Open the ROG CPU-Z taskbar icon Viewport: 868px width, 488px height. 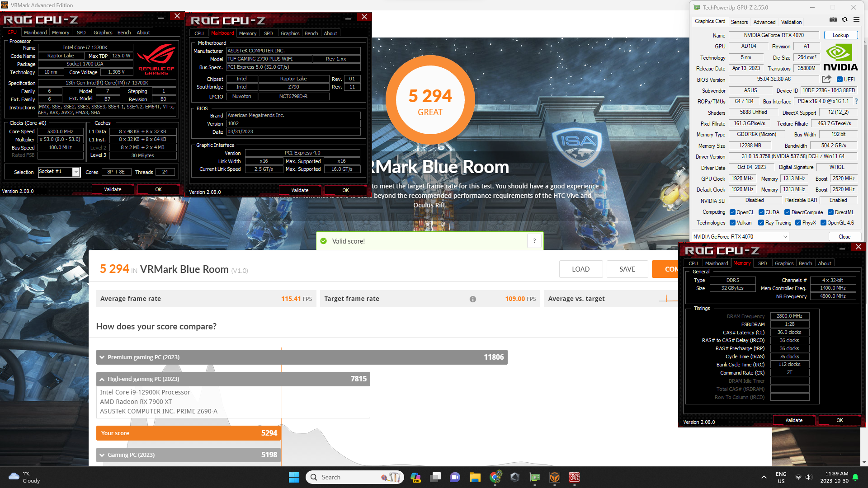tap(575, 477)
